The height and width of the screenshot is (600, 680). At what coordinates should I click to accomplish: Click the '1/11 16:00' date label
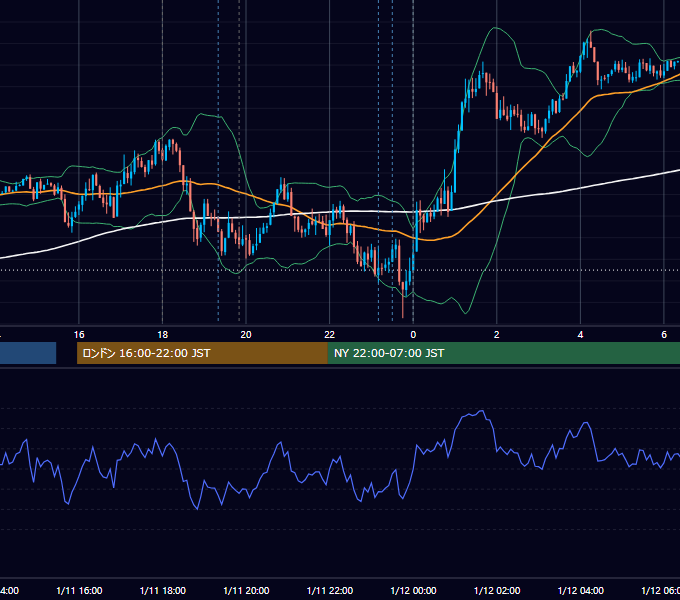[x=79, y=590]
